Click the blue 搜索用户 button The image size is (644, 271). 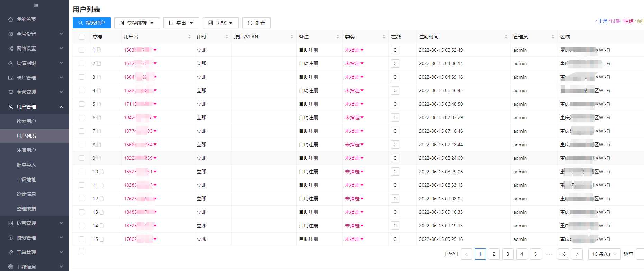[92, 23]
